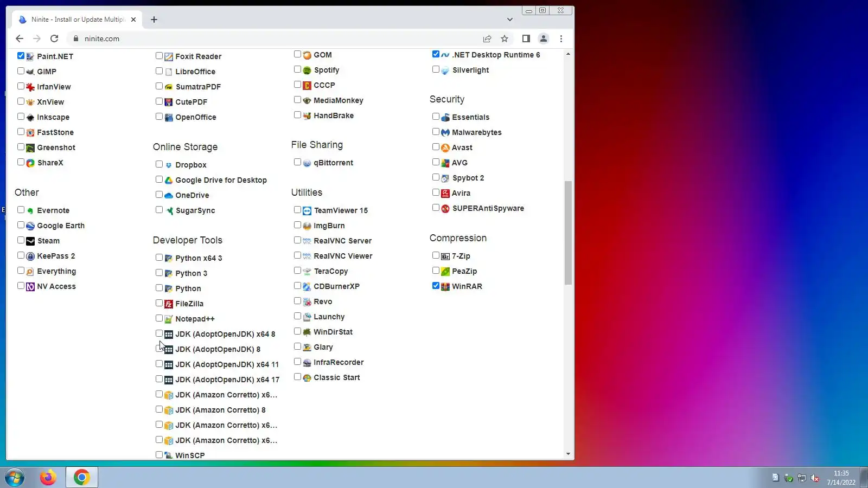This screenshot has height=488, width=868.
Task: Click the TeamViewer 15 icon
Action: [x=307, y=210]
